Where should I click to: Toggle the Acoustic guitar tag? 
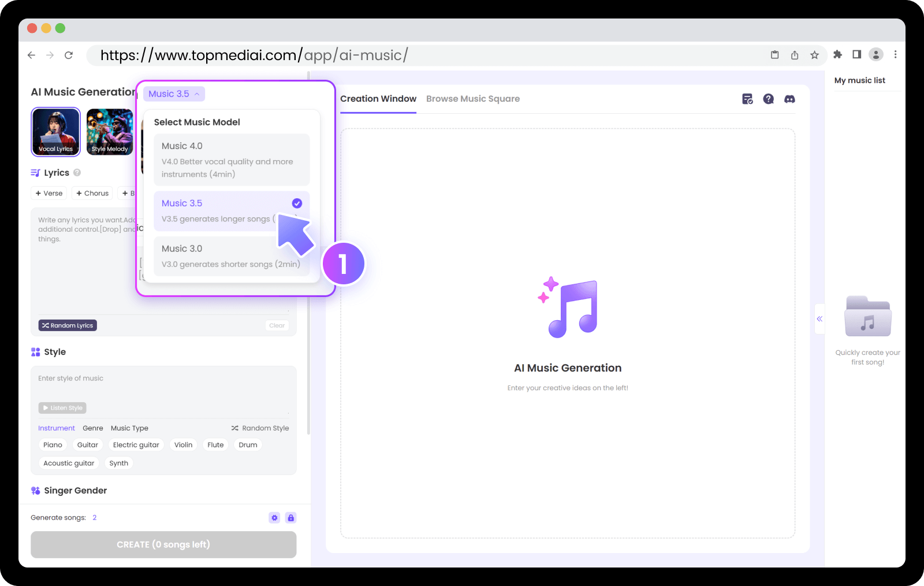click(x=69, y=463)
